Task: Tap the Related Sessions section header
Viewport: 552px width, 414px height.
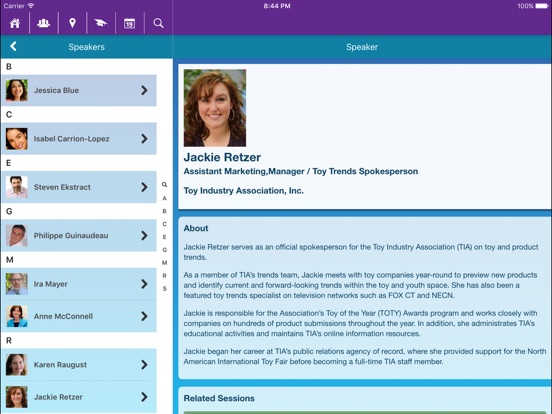Action: pos(219,398)
